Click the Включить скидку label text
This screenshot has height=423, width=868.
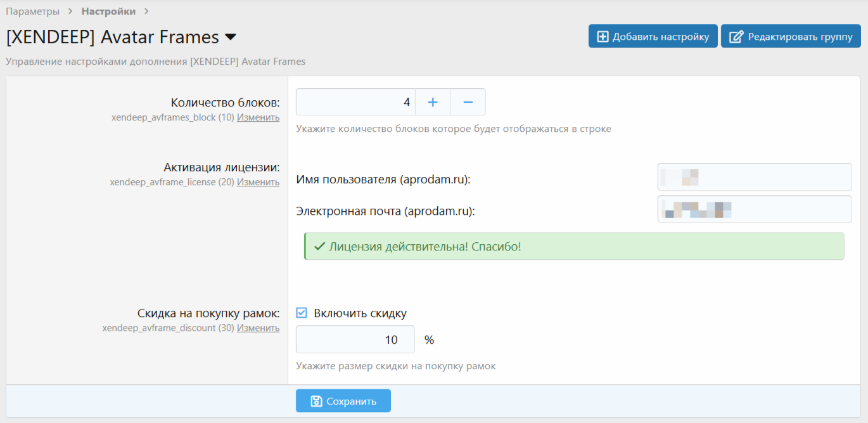point(360,313)
